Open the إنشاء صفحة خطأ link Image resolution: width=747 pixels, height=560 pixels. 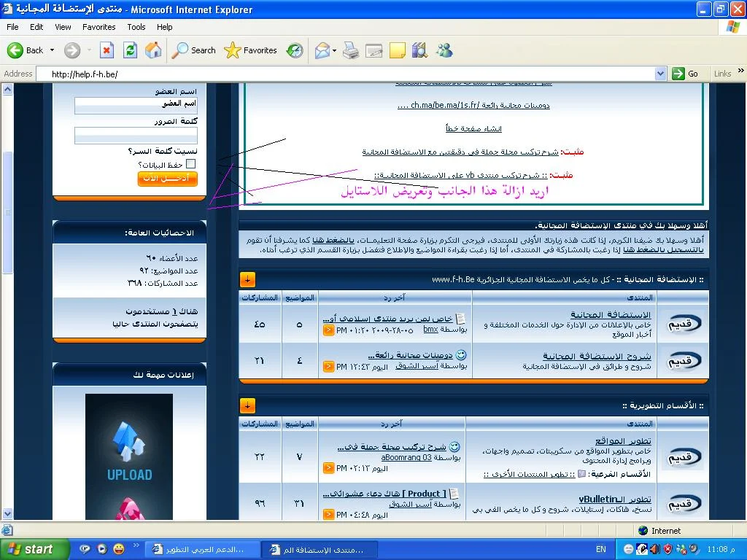tap(473, 128)
